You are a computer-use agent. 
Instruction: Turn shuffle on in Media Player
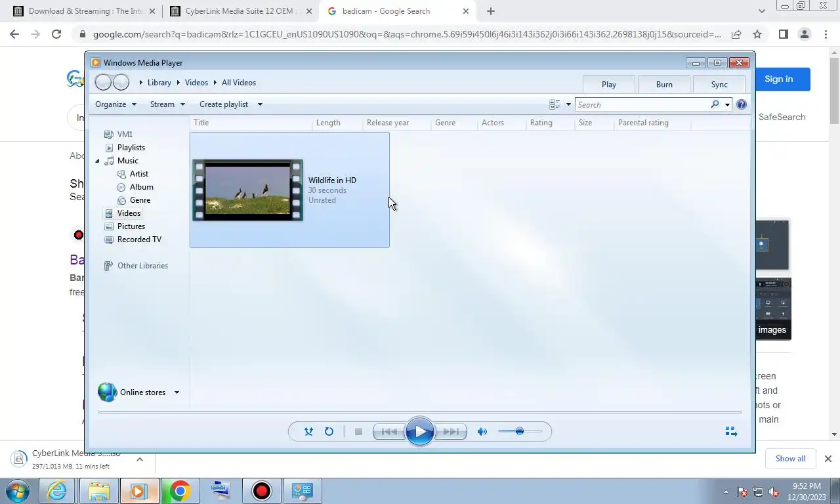tap(308, 432)
